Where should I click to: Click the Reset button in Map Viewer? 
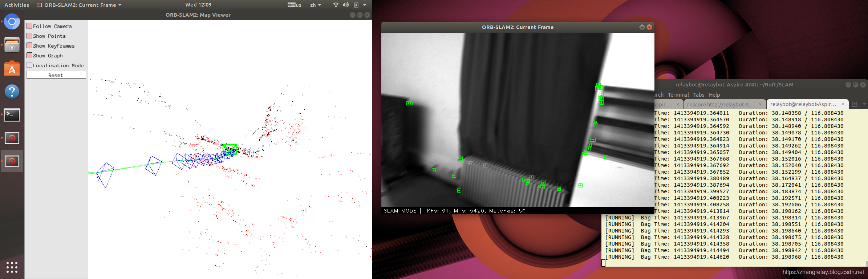(x=56, y=75)
